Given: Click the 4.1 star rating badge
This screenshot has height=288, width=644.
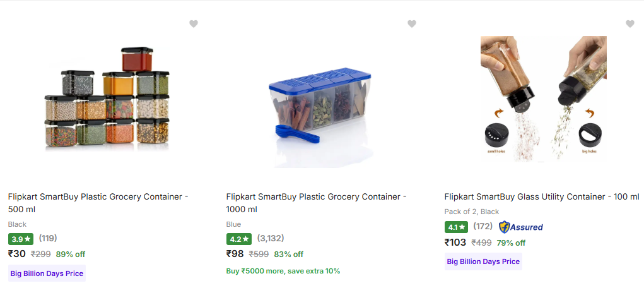Looking at the screenshot, I should [x=456, y=227].
